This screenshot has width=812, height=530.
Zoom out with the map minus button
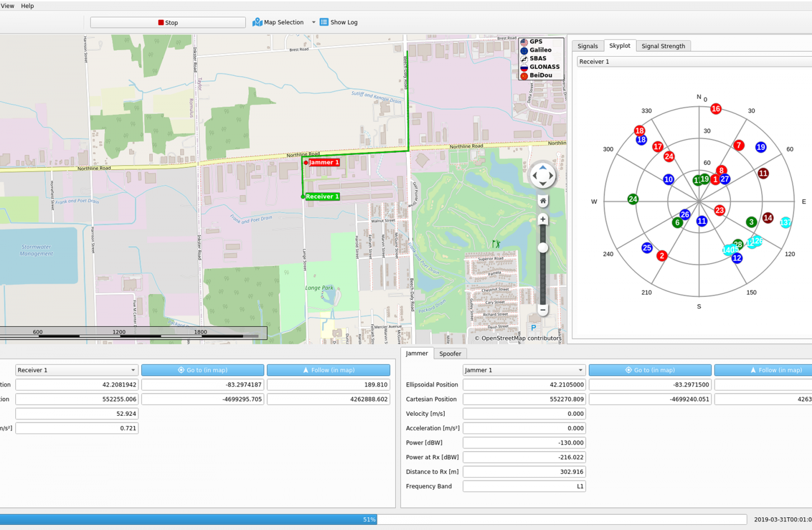(x=543, y=310)
